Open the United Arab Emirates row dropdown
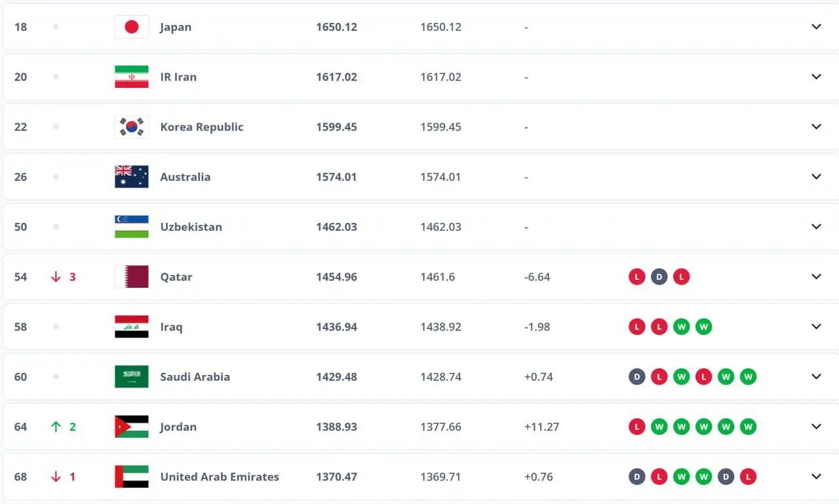This screenshot has width=839, height=504. (816, 476)
